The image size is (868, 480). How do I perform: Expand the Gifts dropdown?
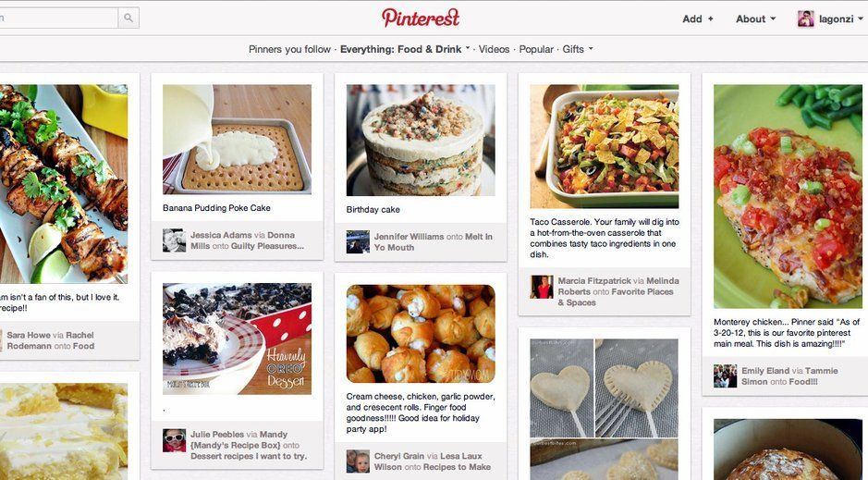578,49
